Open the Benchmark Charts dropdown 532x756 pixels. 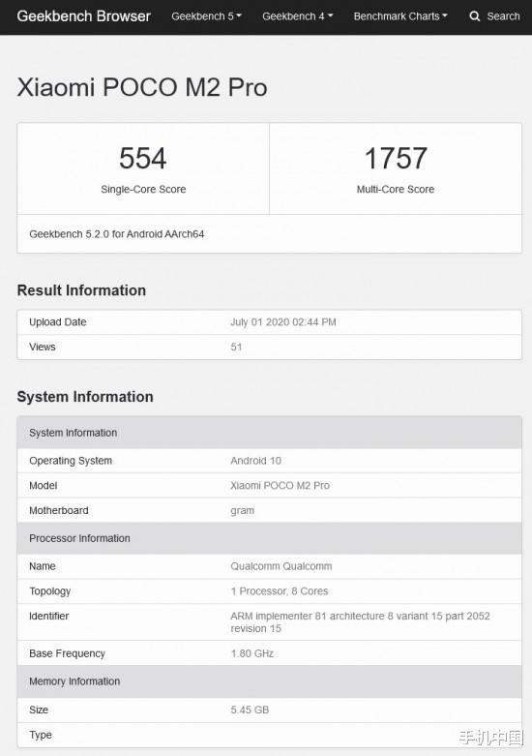tap(400, 15)
